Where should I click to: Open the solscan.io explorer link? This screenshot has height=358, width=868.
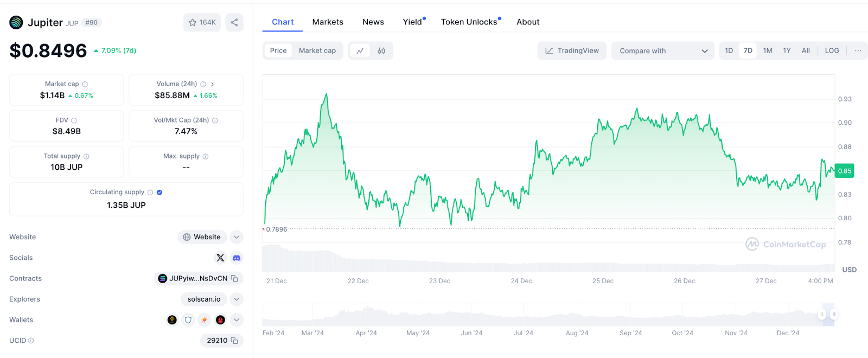pos(204,299)
